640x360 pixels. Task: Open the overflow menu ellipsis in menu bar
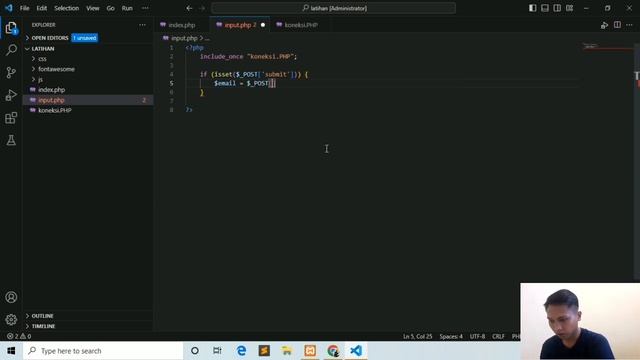pos(145,8)
